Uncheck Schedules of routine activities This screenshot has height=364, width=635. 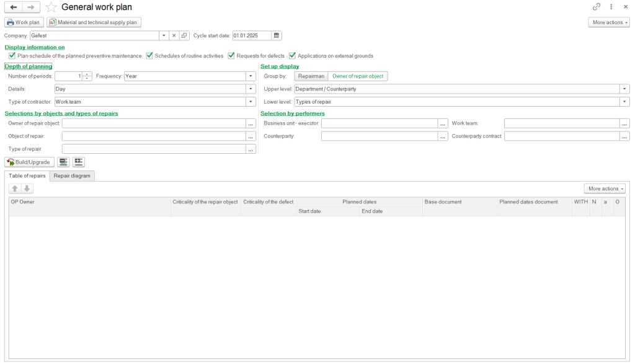pyautogui.click(x=149, y=56)
